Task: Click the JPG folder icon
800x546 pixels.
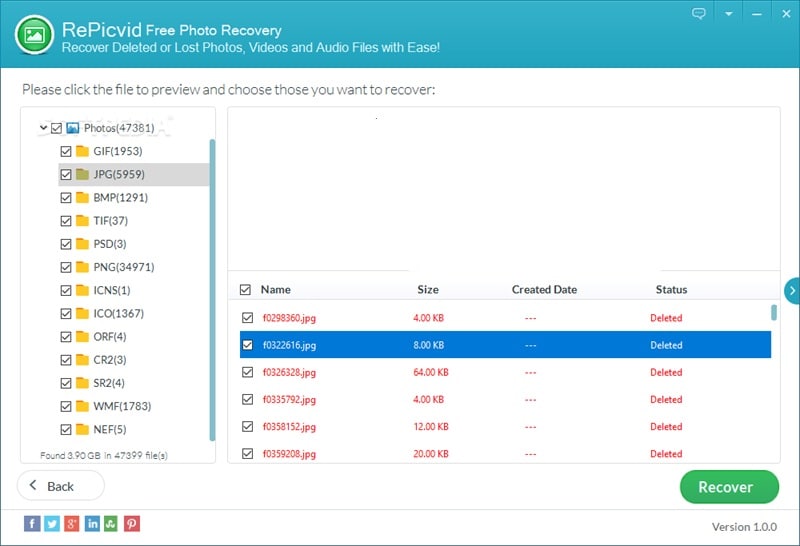Action: [x=82, y=174]
